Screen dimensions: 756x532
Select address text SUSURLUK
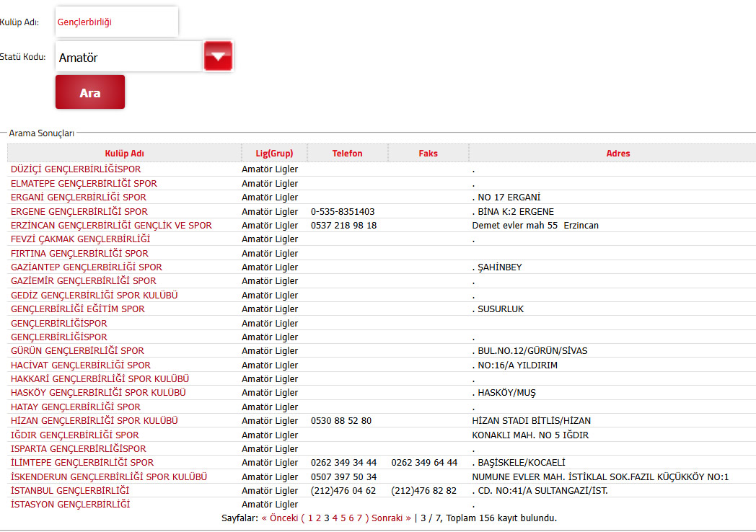pyautogui.click(x=501, y=309)
